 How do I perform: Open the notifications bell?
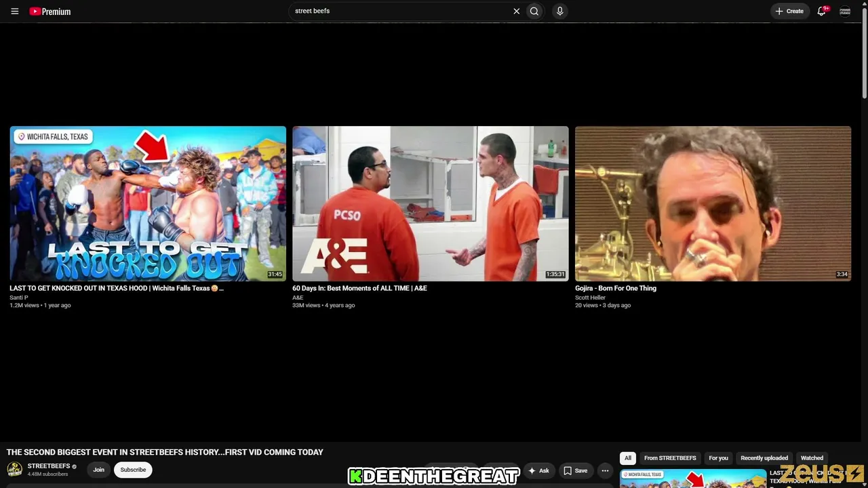click(822, 11)
